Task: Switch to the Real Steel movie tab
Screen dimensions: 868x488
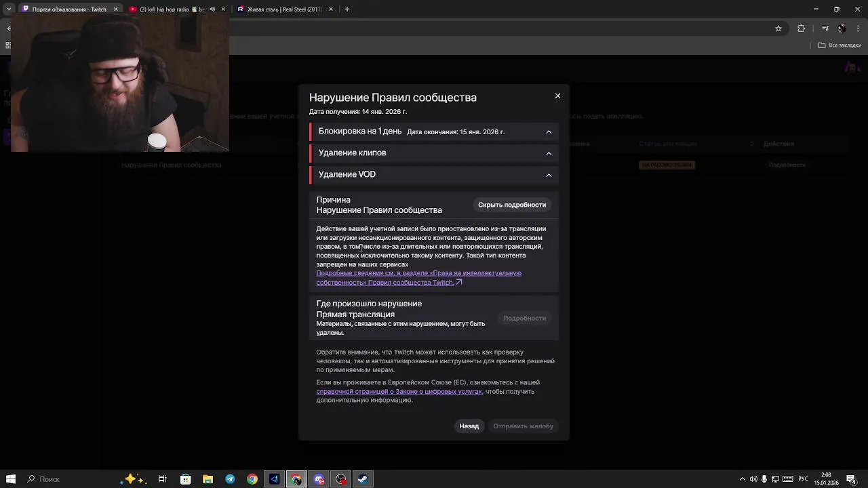Action: coord(284,9)
